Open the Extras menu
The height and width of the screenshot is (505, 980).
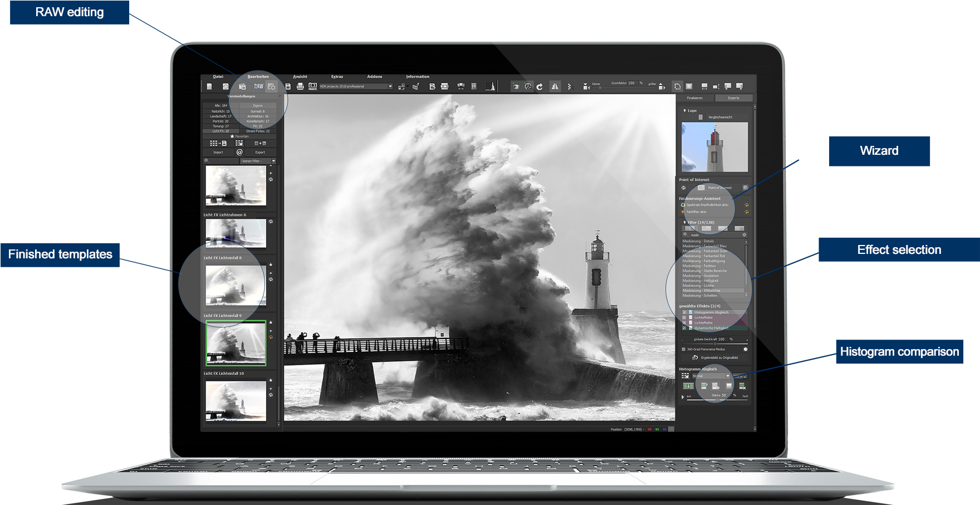337,77
